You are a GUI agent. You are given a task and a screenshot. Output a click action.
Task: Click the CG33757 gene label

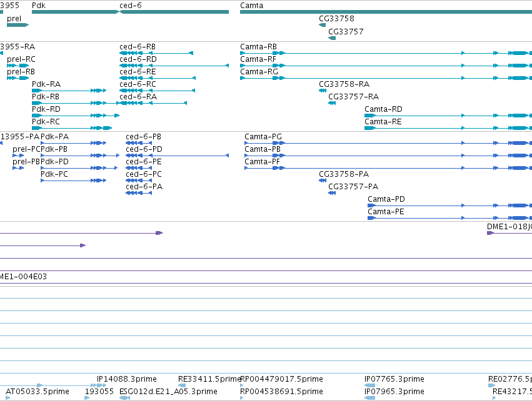point(346,32)
